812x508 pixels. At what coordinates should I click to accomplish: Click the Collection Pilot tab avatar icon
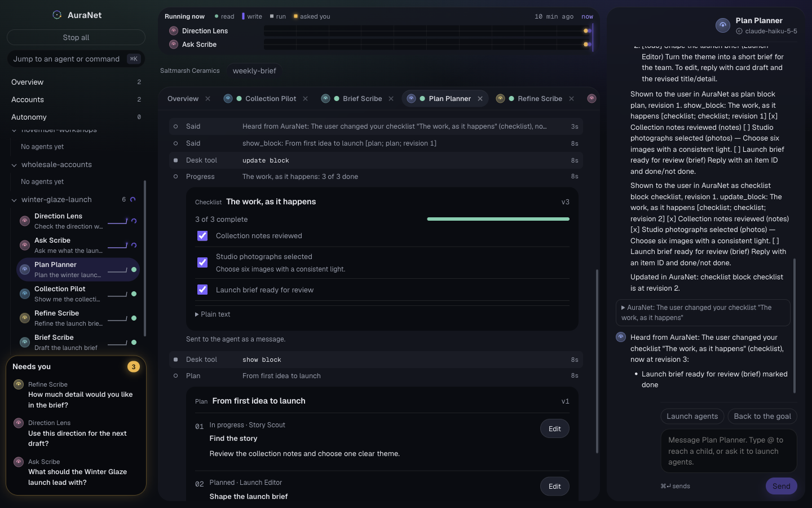pos(228,99)
